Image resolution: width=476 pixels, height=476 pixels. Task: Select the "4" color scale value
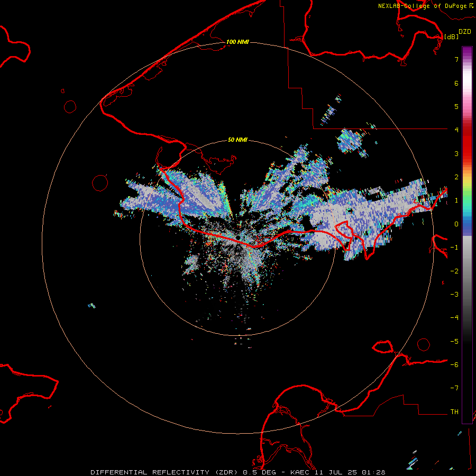[456, 130]
